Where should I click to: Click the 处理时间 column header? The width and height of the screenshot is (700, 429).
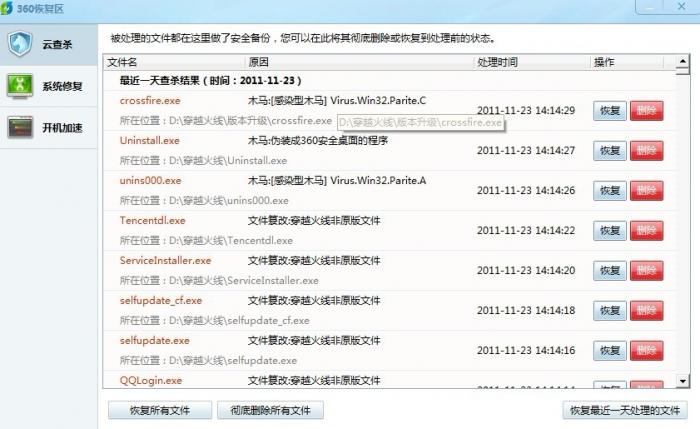click(532, 62)
